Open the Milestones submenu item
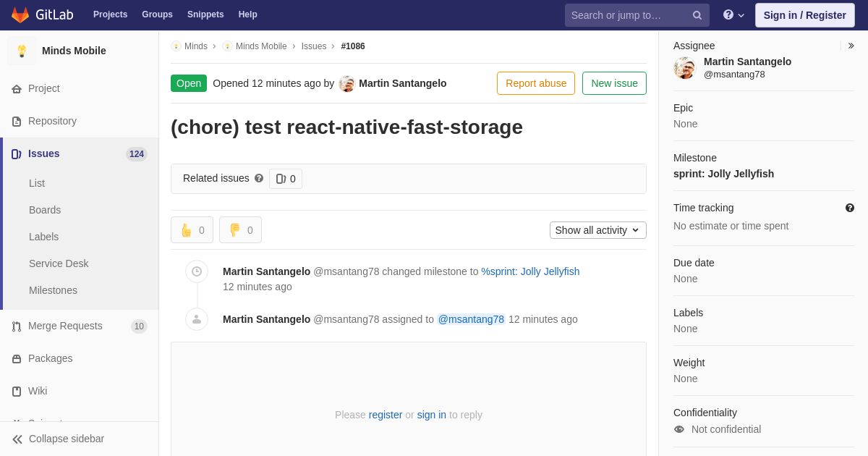This screenshot has width=868, height=456. [53, 290]
